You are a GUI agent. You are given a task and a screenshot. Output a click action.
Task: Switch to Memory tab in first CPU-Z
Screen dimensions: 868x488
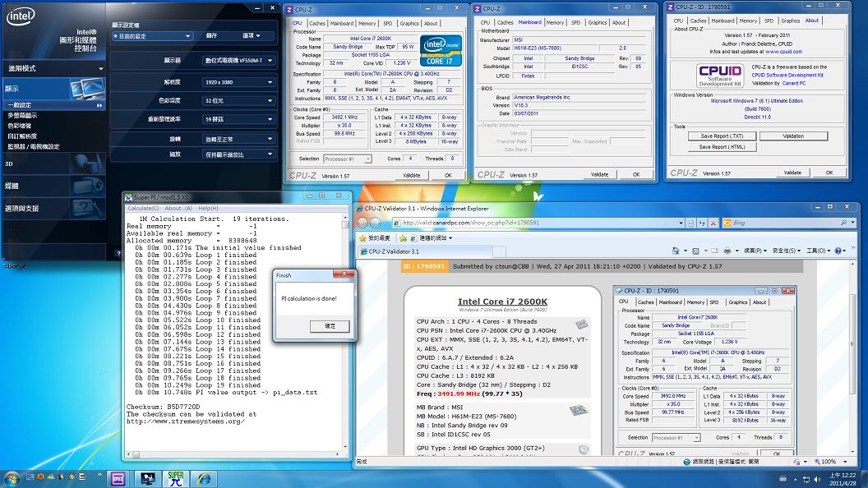coord(367,23)
